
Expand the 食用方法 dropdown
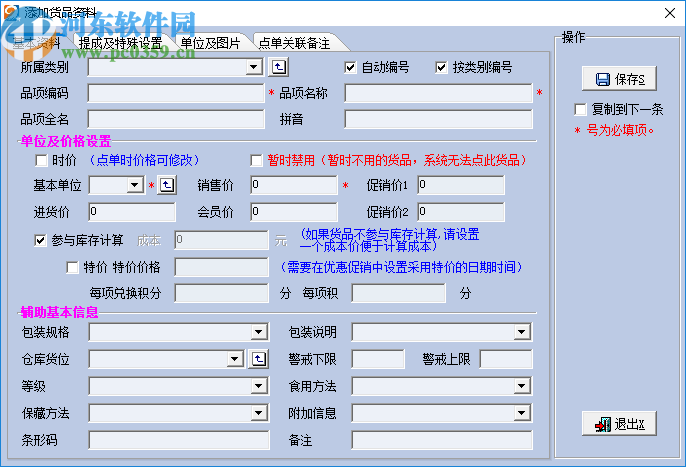pos(522,386)
